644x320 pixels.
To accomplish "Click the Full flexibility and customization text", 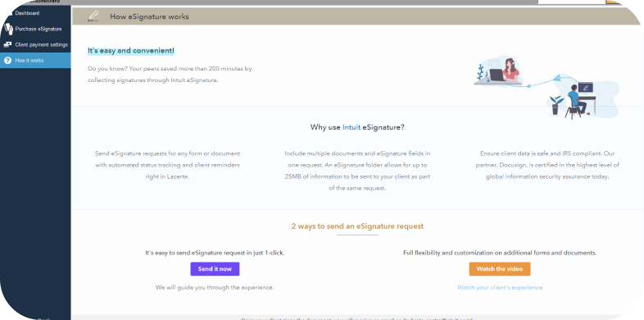I will click(x=500, y=253).
